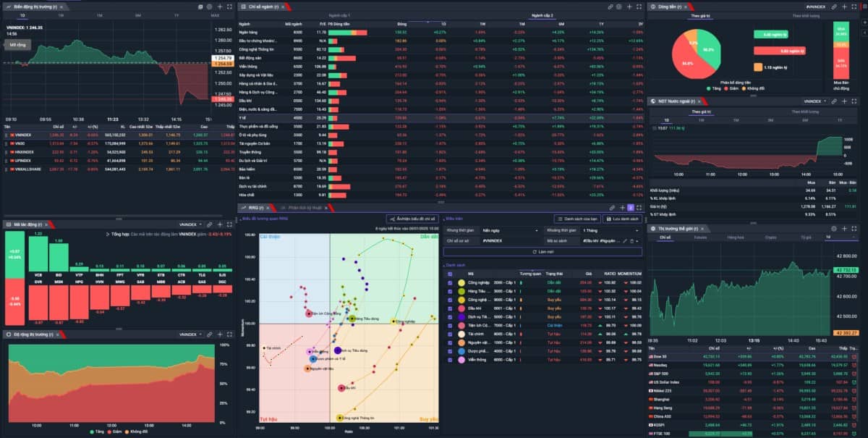Screen dimensions: 868x438
Task: Select MAX range in Biến động thị trường chart
Action: [x=216, y=15]
